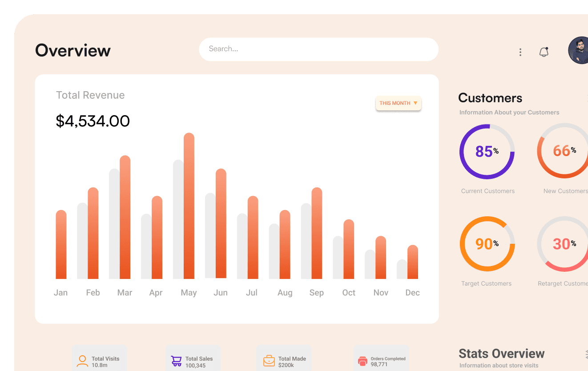Click in the Search input field
The width and height of the screenshot is (588, 371).
(318, 49)
